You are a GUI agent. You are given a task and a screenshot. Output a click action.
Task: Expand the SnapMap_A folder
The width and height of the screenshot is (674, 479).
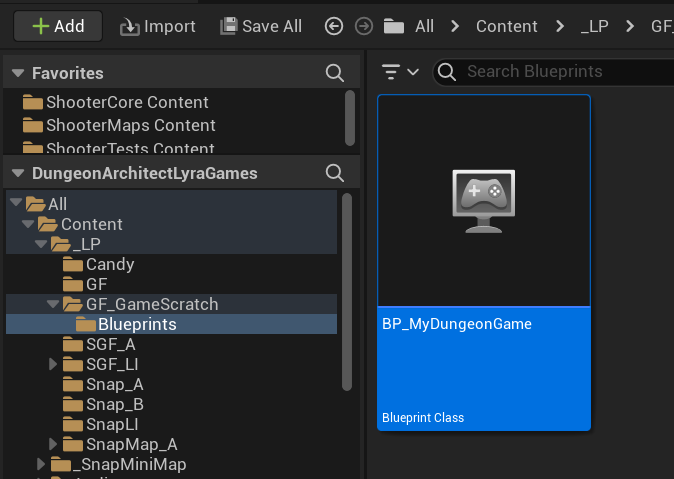54,444
